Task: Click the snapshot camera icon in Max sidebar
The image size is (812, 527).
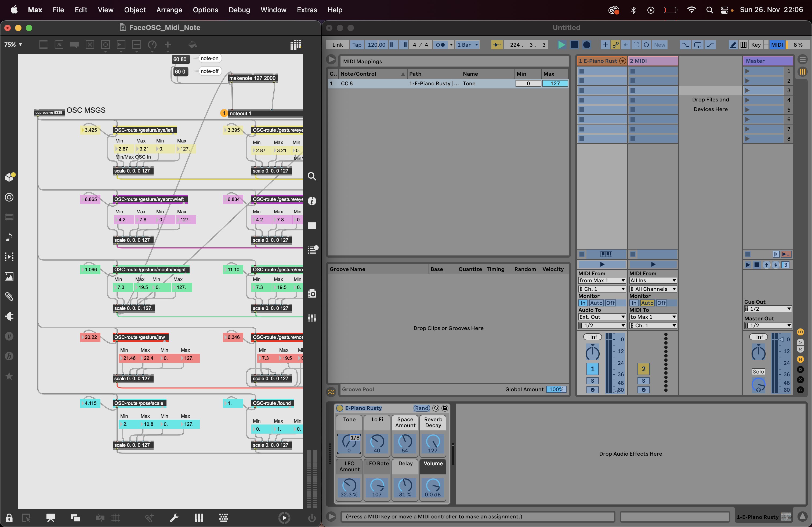Action: coord(311,293)
